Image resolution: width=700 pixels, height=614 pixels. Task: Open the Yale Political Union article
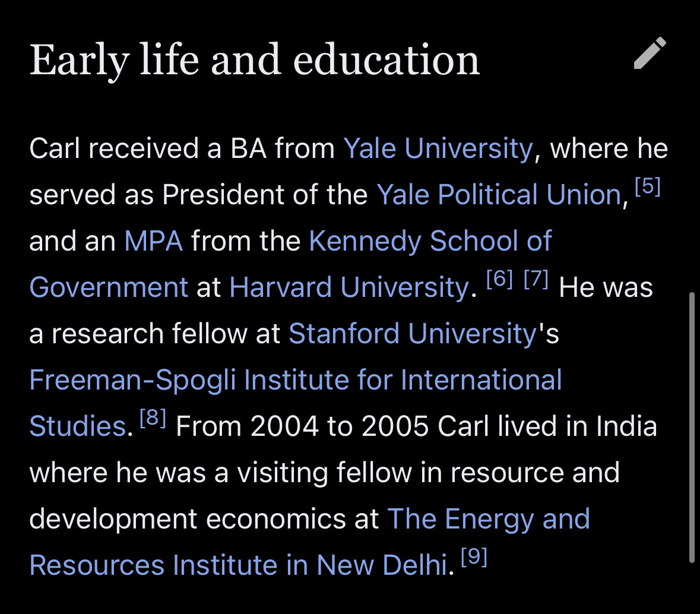499,195
